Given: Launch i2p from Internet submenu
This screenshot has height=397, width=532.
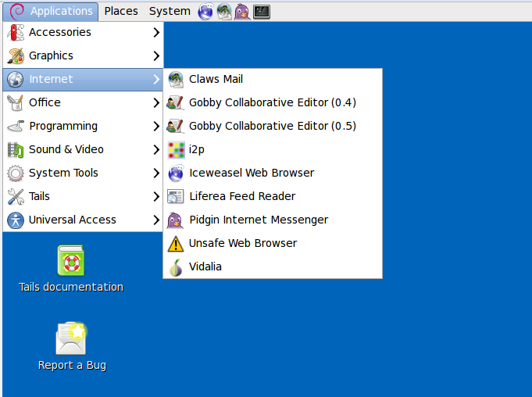Looking at the screenshot, I should tap(273, 149).
